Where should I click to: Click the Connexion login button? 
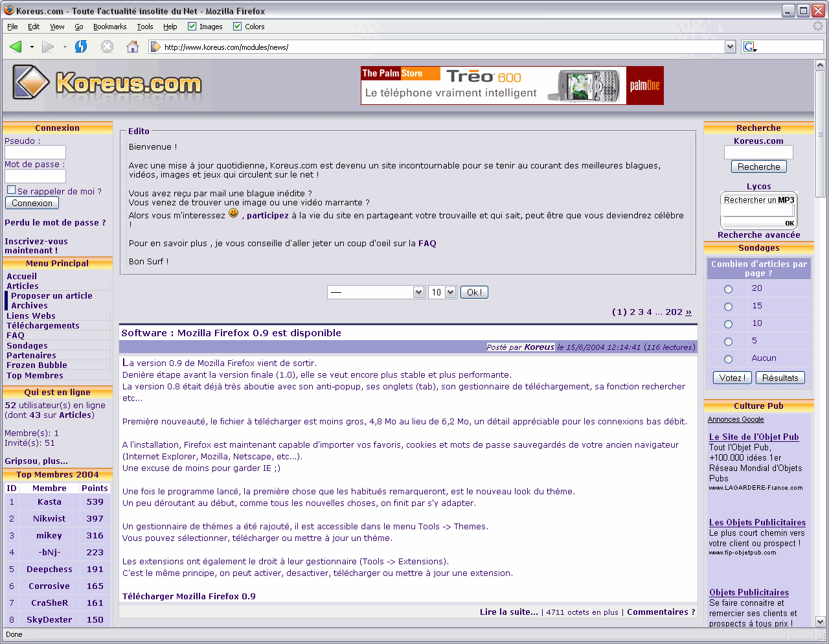[x=32, y=203]
